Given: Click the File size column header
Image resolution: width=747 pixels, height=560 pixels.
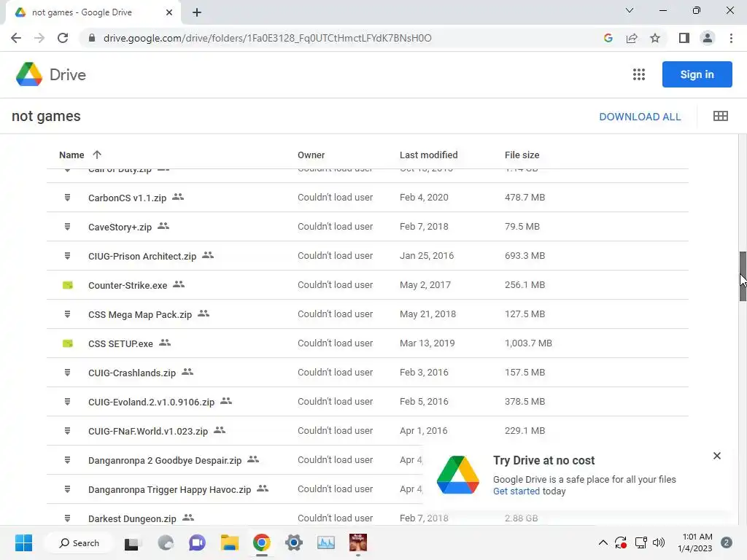Looking at the screenshot, I should (x=522, y=155).
